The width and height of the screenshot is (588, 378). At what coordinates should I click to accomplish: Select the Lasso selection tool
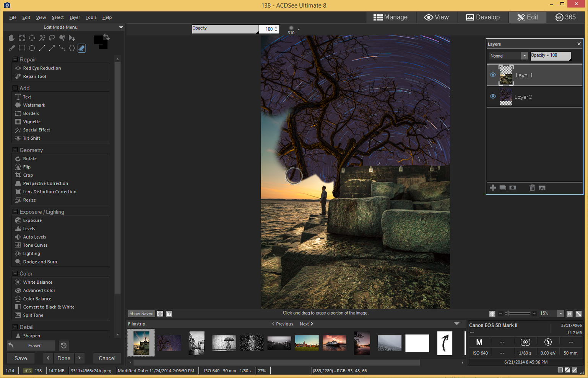coord(52,38)
